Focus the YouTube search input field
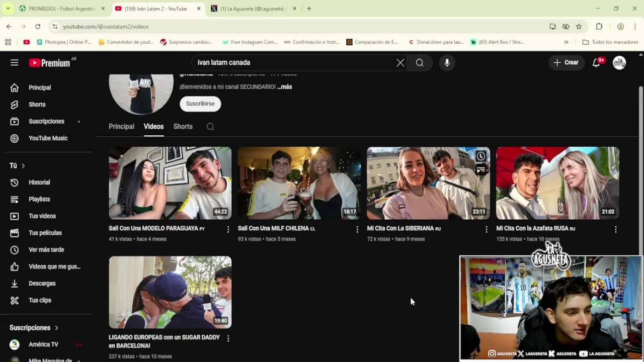 pyautogui.click(x=294, y=62)
